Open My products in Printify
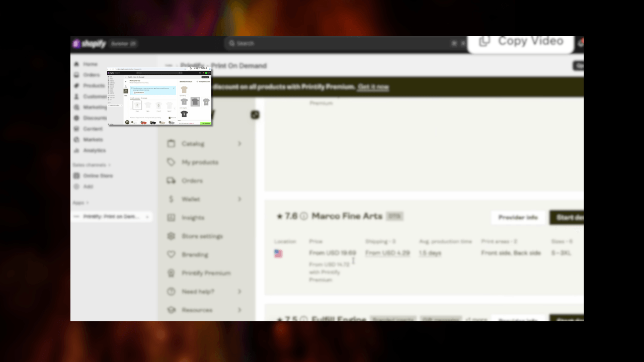 point(200,162)
